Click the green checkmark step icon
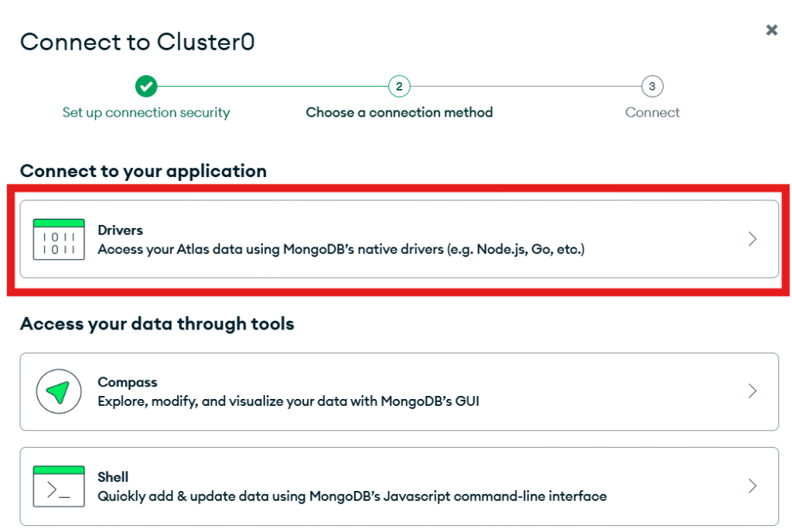The width and height of the screenshot is (792, 532). tap(146, 87)
